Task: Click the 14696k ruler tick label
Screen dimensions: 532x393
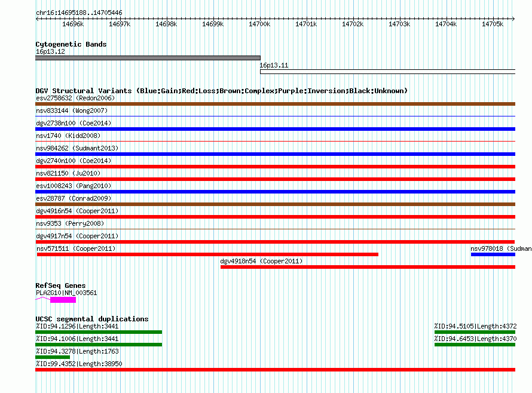Action: coord(73,24)
